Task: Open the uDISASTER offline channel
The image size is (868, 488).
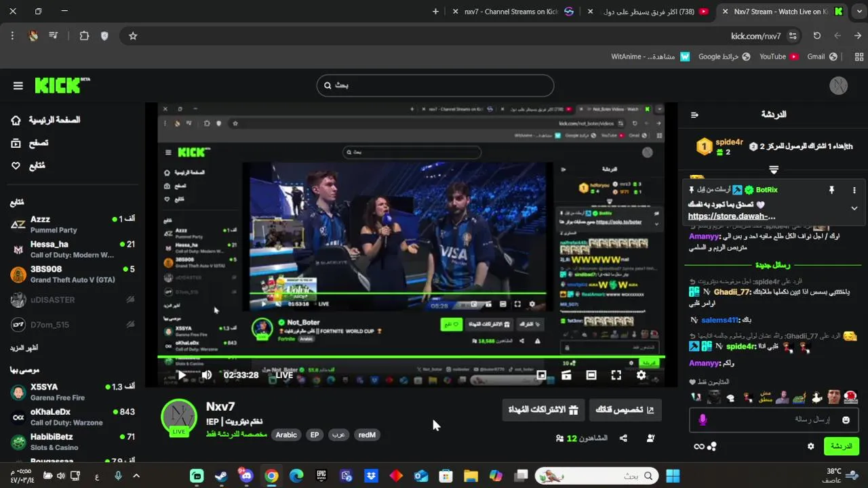Action: (72, 300)
